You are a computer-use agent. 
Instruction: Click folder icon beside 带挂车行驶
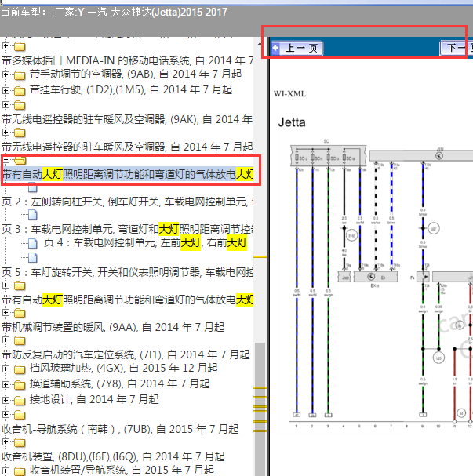coord(20,90)
